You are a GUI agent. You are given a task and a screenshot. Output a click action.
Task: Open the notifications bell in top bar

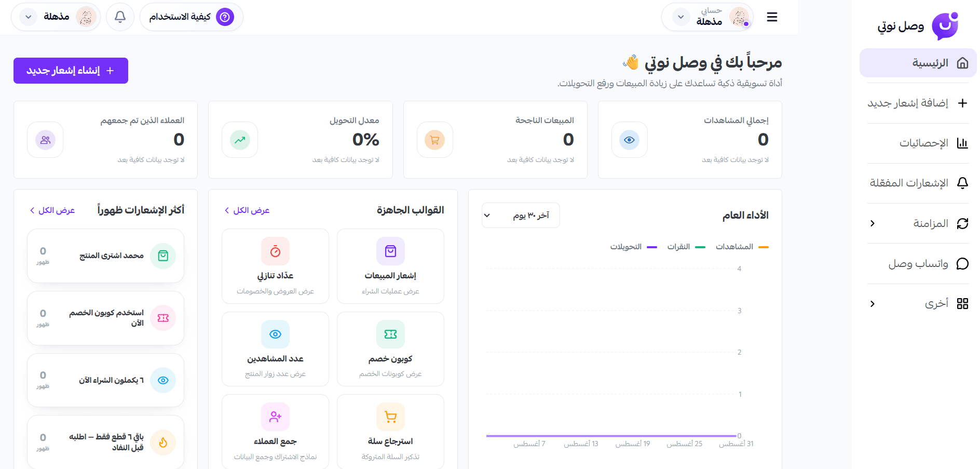[120, 17]
